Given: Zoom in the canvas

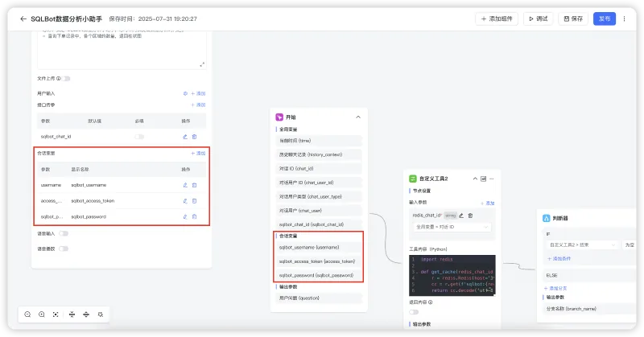Looking at the screenshot, I should [42, 314].
